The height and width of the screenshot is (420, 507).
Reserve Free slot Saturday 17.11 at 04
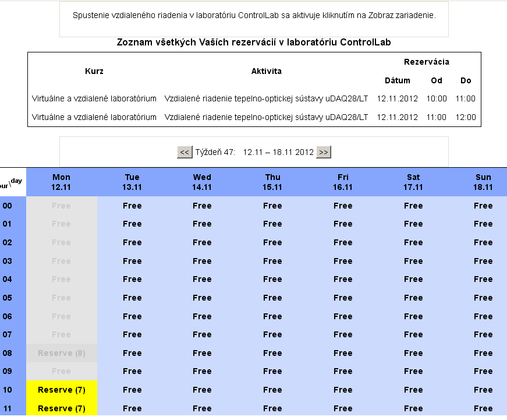click(413, 279)
